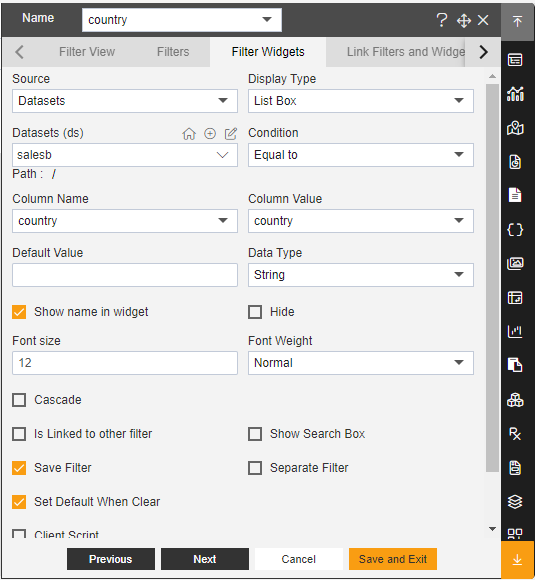Open the Font Weight dropdown
The width and height of the screenshot is (535, 580).
[x=361, y=363]
